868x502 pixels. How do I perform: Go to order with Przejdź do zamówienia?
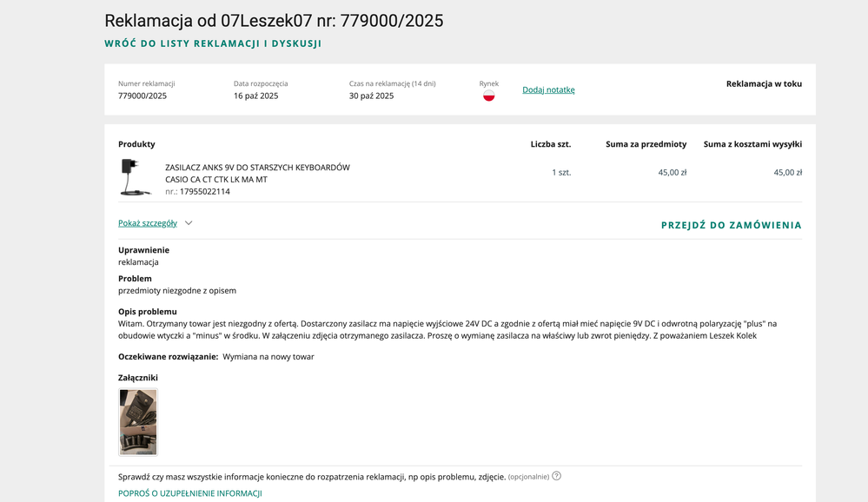731,225
